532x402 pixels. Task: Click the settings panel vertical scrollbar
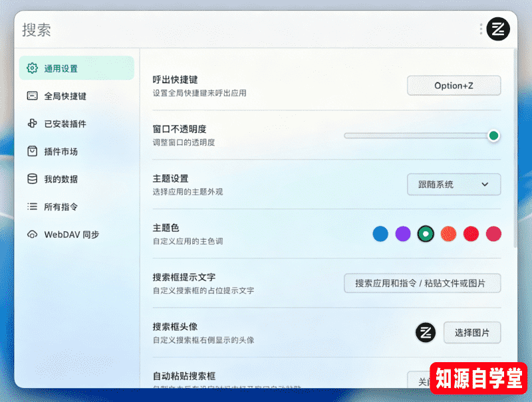[x=515, y=148]
